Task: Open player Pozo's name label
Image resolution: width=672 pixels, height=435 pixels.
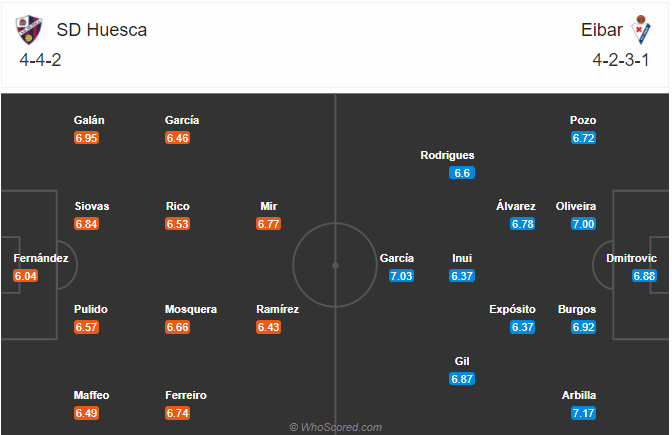Action: [583, 120]
